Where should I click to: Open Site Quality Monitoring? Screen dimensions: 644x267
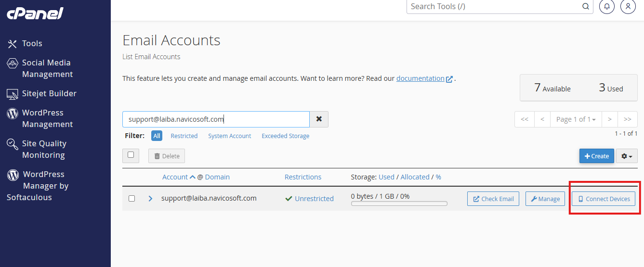point(44,149)
